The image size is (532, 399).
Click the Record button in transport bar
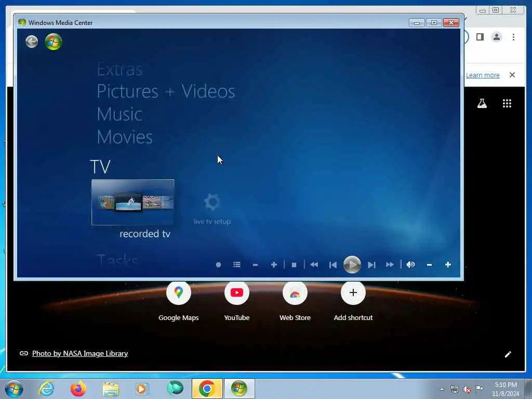pos(219,264)
